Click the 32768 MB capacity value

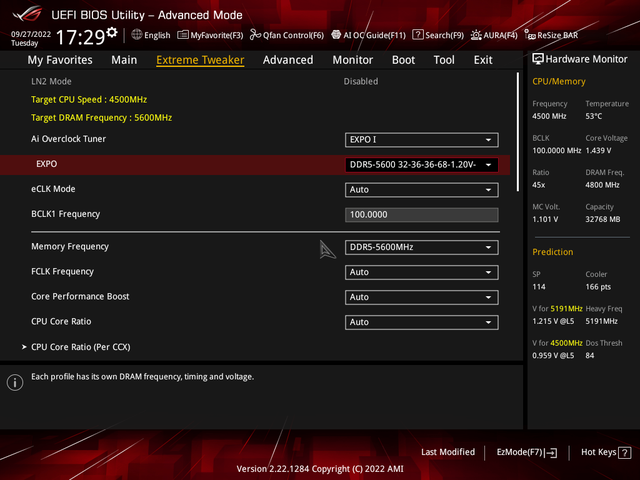[x=602, y=219]
